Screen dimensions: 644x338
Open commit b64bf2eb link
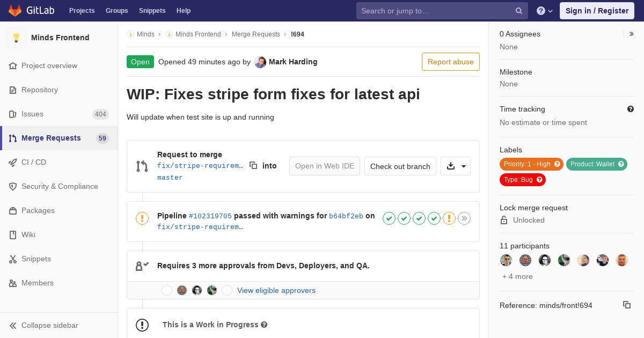pyautogui.click(x=346, y=216)
